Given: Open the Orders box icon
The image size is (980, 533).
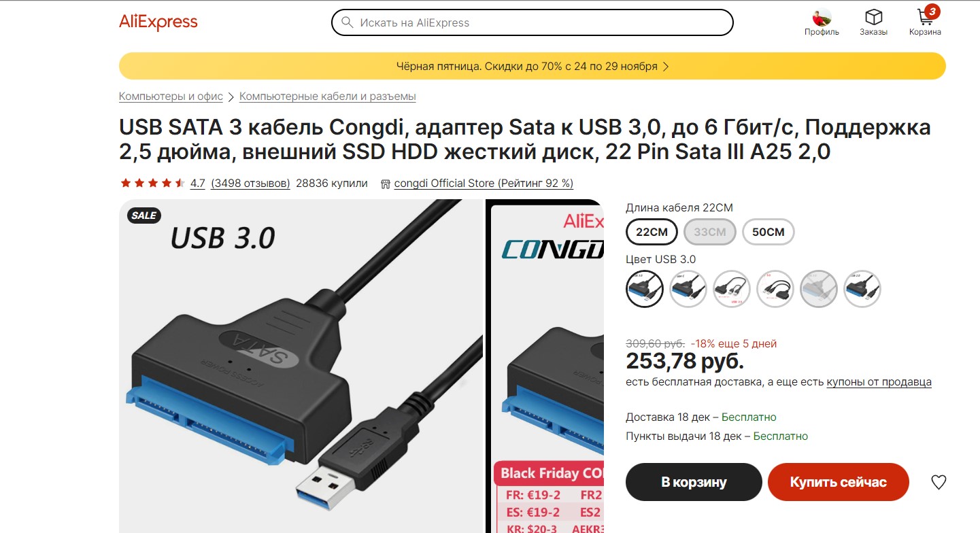Looking at the screenshot, I should (873, 17).
